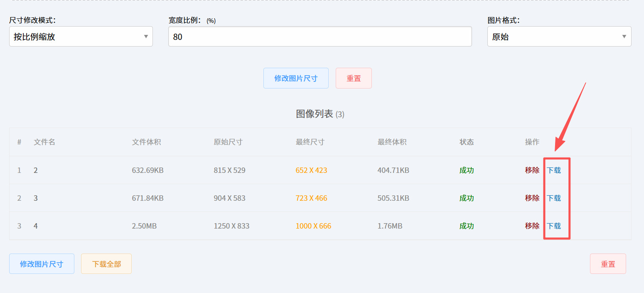Click the 1.76MB final size cell
Viewport: 644px width, 293px height.
tap(390, 226)
